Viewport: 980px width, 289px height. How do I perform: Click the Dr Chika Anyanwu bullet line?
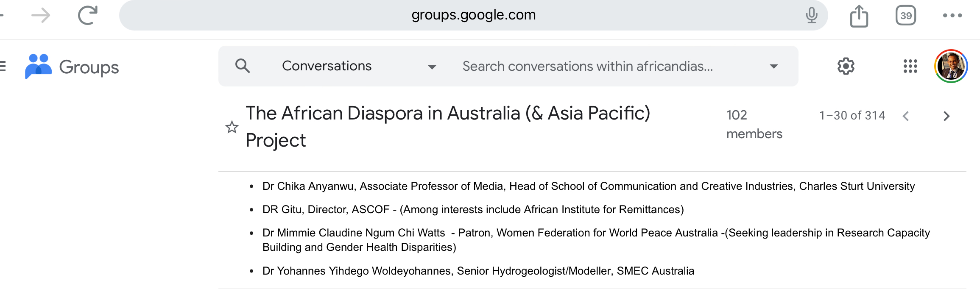pos(589,186)
